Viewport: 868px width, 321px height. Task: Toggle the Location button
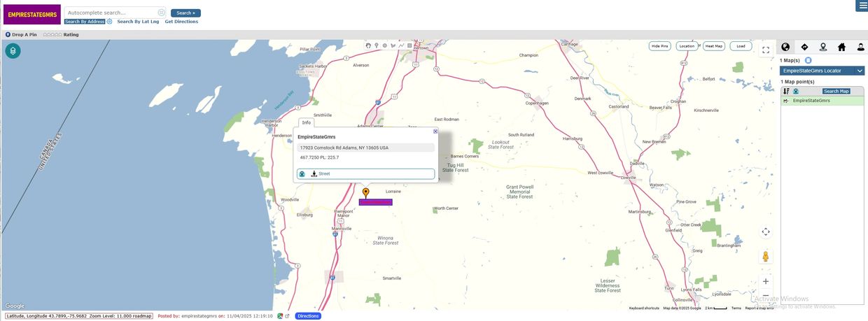687,46
